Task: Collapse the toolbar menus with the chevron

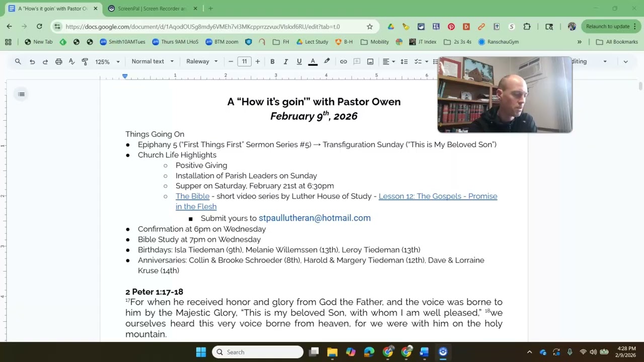Action: click(625, 61)
